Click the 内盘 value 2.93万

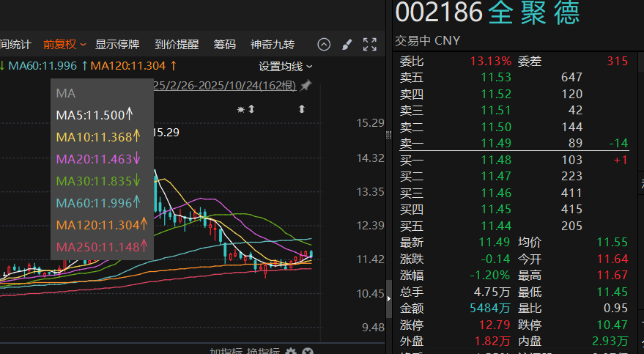coord(610,342)
